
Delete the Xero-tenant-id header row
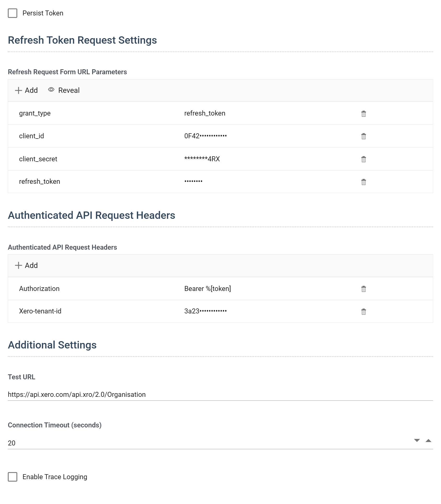click(363, 311)
